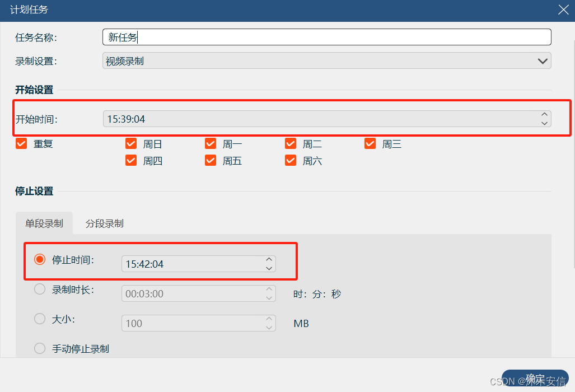Image resolution: width=575 pixels, height=392 pixels.
Task: Increase 录制时长 with up arrow
Action: coord(269,290)
